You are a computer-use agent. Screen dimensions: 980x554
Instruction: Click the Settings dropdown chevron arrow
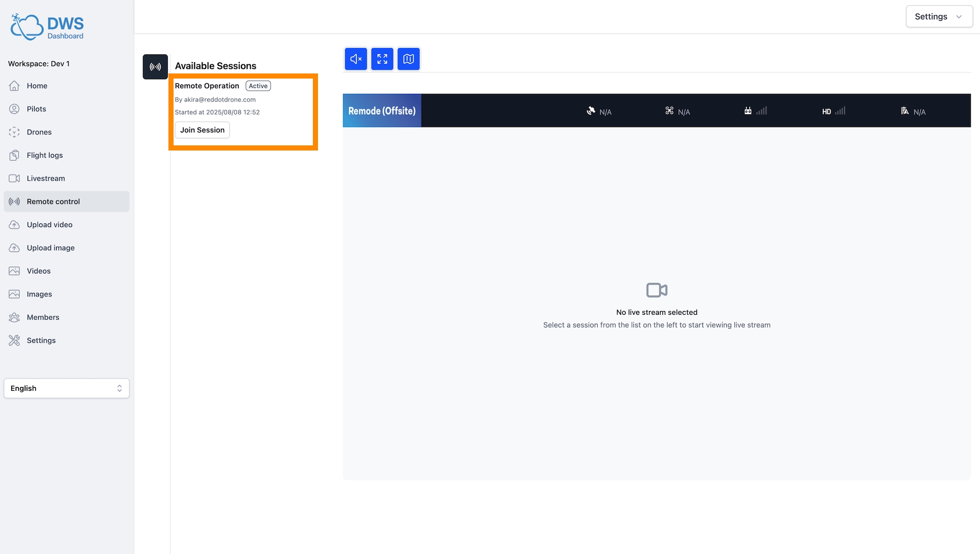(959, 16)
